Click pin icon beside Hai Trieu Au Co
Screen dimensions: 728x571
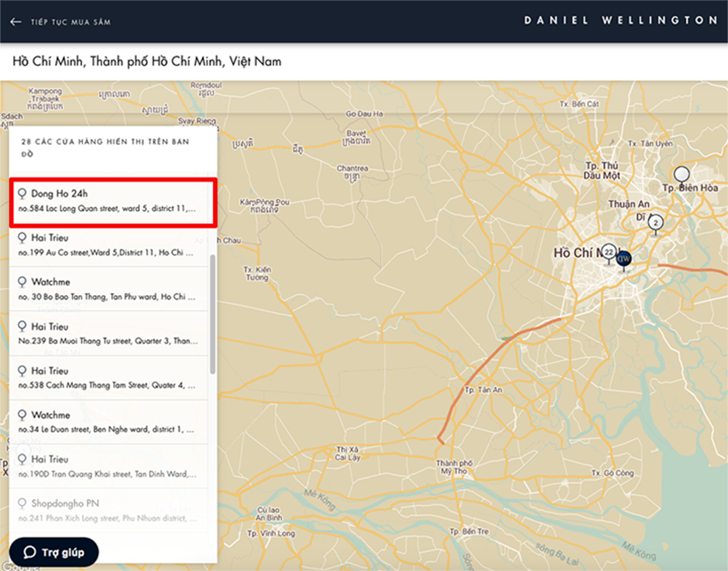click(22, 238)
